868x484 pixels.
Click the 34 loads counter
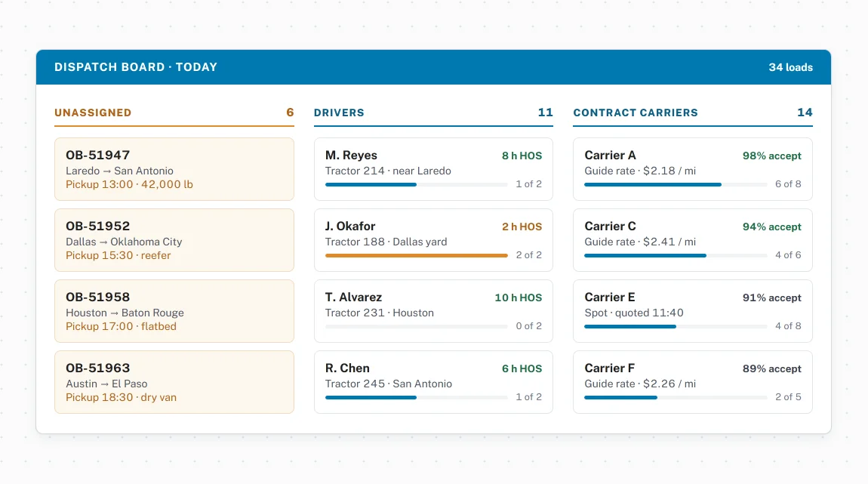790,67
